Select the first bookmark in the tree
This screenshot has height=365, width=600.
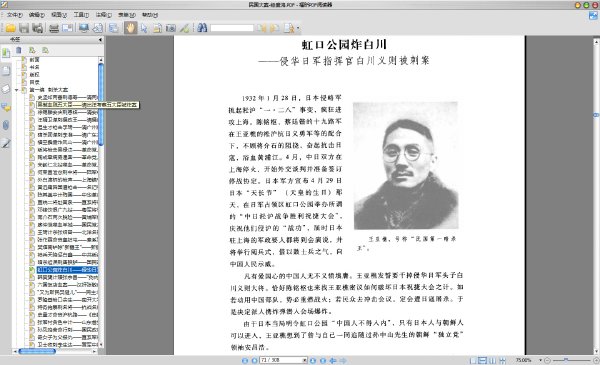[x=34, y=60]
